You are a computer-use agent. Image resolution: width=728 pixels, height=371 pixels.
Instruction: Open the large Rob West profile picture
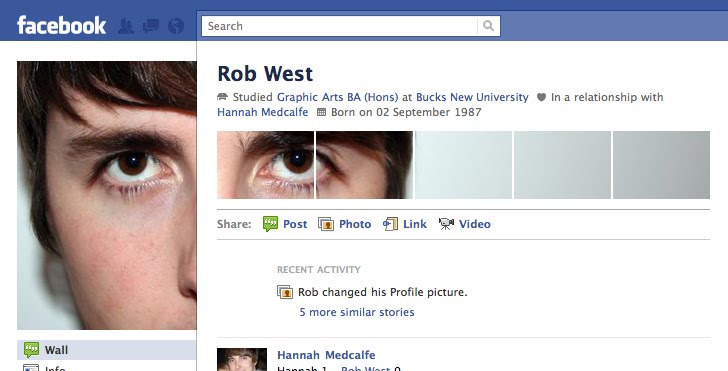click(x=106, y=195)
